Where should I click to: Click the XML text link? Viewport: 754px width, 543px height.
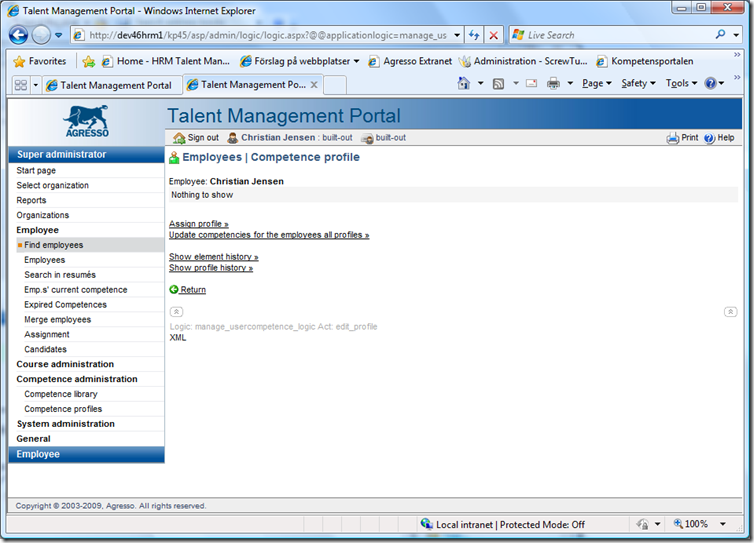[x=177, y=338]
